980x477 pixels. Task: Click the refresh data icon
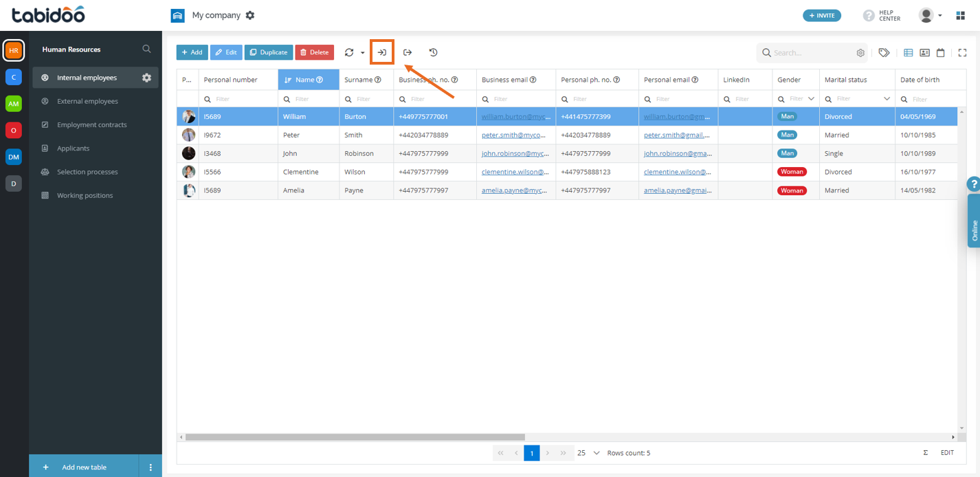tap(348, 52)
